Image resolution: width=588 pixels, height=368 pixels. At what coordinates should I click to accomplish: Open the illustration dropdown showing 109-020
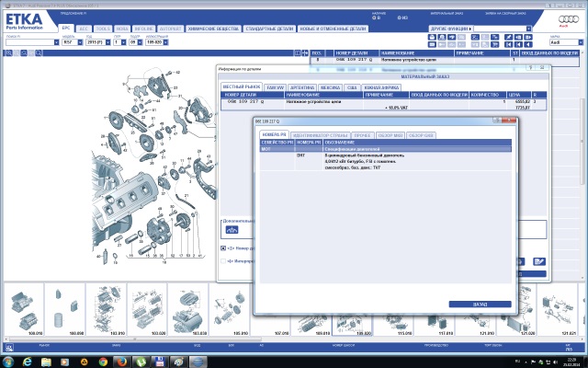click(x=165, y=42)
